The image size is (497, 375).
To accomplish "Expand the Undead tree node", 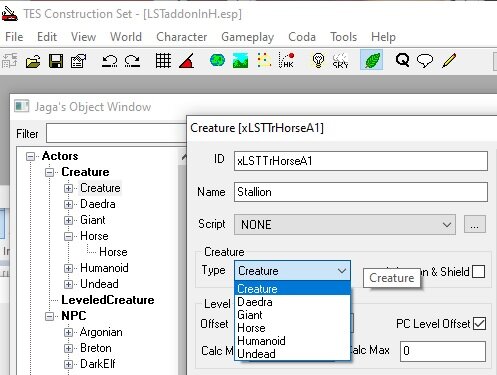I will [x=68, y=284].
